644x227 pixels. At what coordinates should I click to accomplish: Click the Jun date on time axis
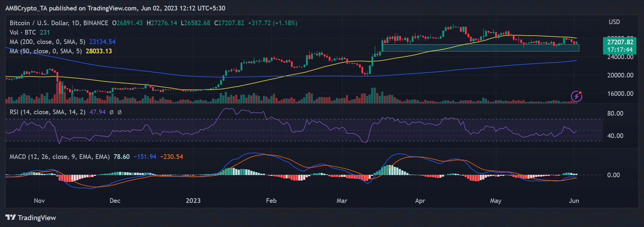[x=574, y=201]
